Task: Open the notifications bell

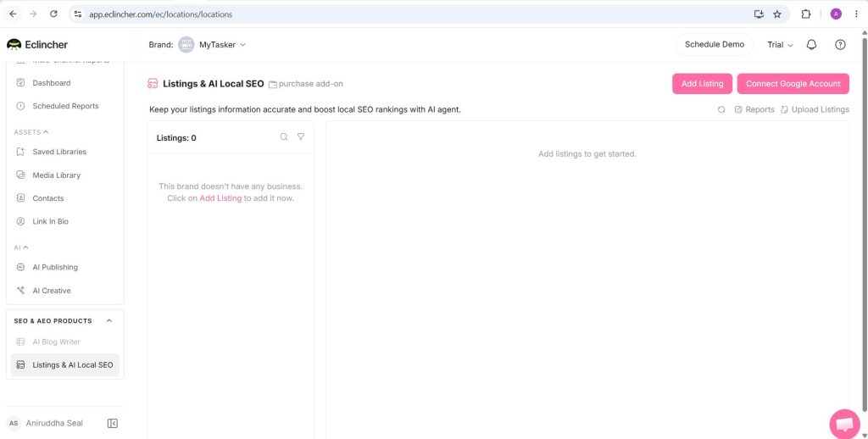Action: tap(811, 45)
